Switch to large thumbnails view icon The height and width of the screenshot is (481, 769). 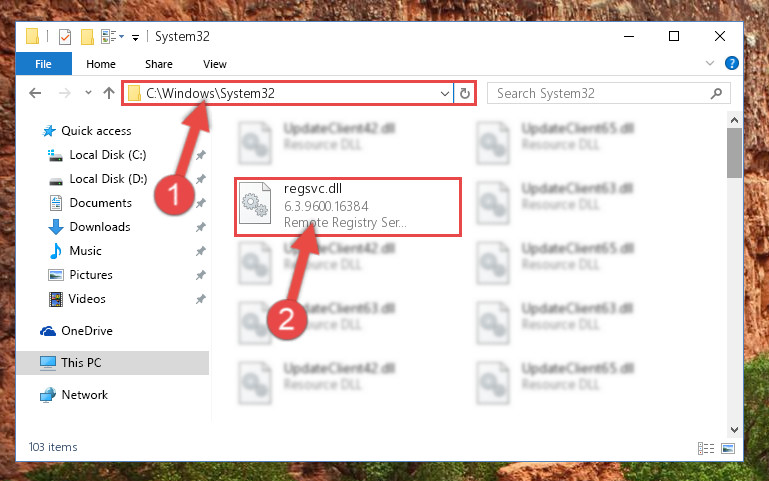point(728,448)
